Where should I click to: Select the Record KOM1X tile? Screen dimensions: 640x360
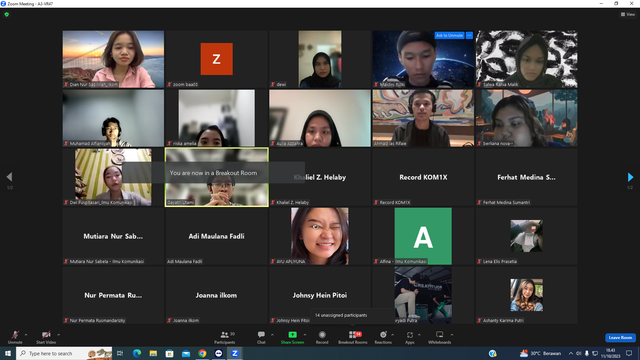pos(423,177)
